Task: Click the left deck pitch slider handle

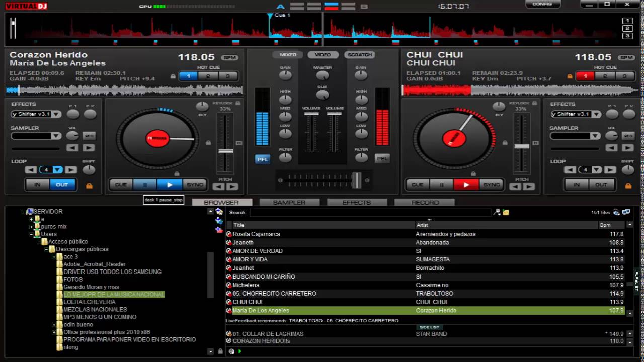Action: point(225,151)
